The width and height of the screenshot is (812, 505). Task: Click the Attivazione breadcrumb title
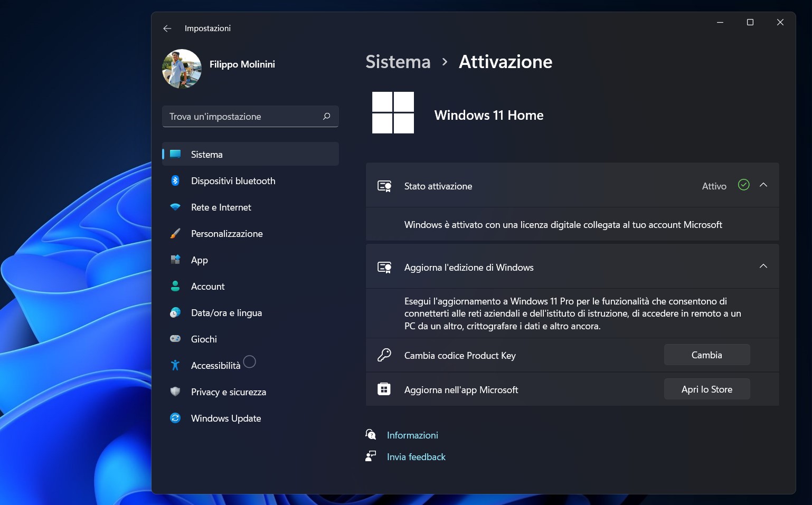pyautogui.click(x=505, y=62)
